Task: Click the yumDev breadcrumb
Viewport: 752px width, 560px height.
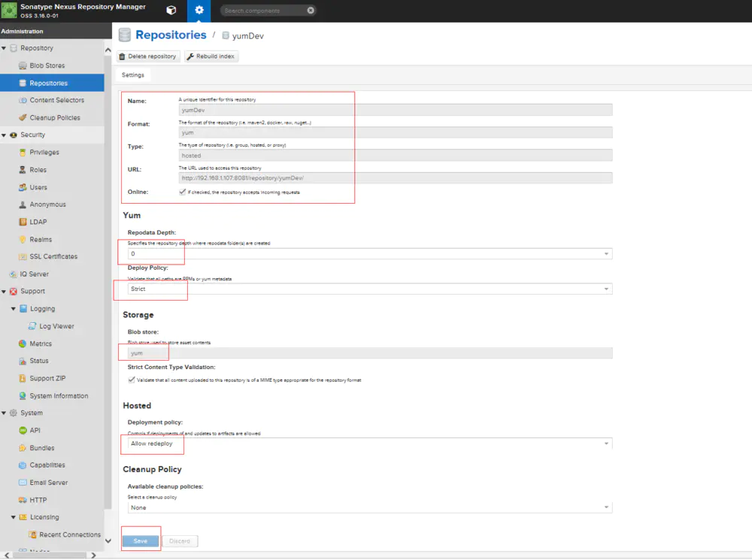Action: click(x=247, y=36)
